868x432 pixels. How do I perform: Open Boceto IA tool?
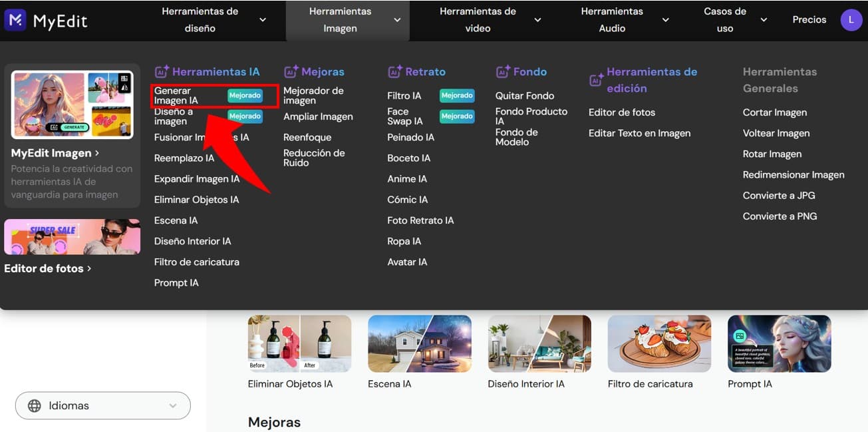click(x=409, y=158)
